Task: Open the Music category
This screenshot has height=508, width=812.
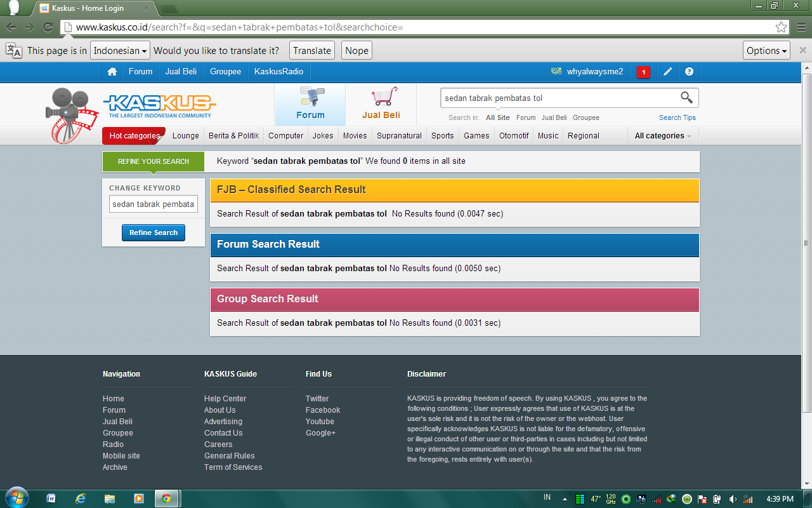Action: pyautogui.click(x=548, y=136)
